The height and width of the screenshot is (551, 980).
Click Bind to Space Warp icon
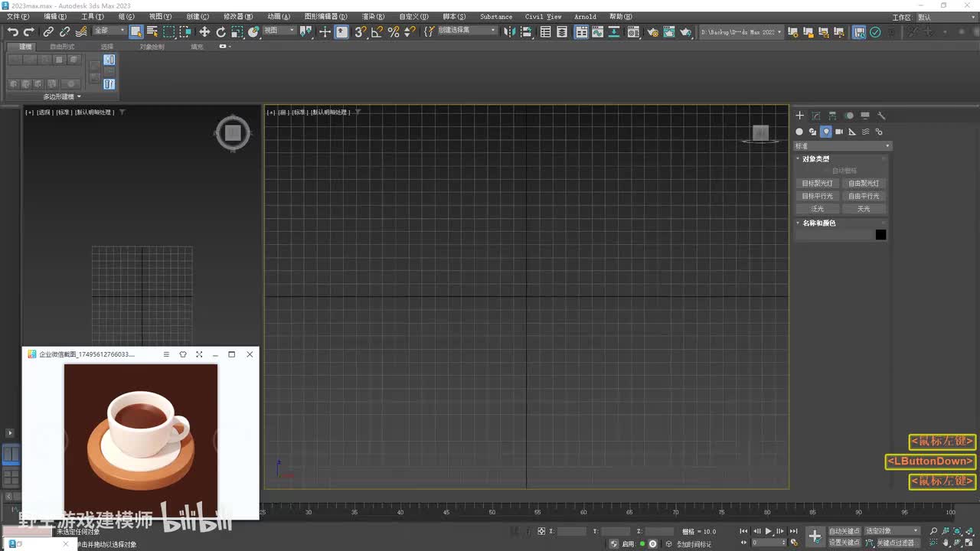click(x=82, y=31)
